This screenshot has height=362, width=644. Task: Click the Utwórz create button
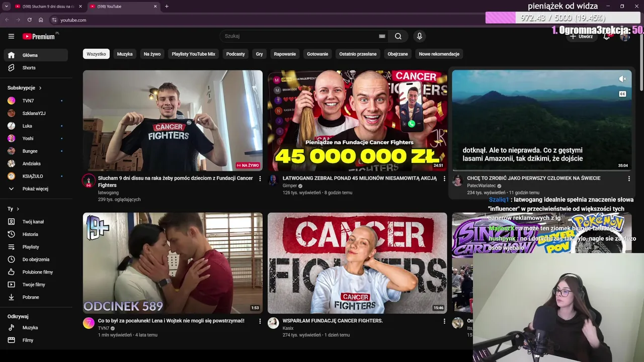pos(582,36)
